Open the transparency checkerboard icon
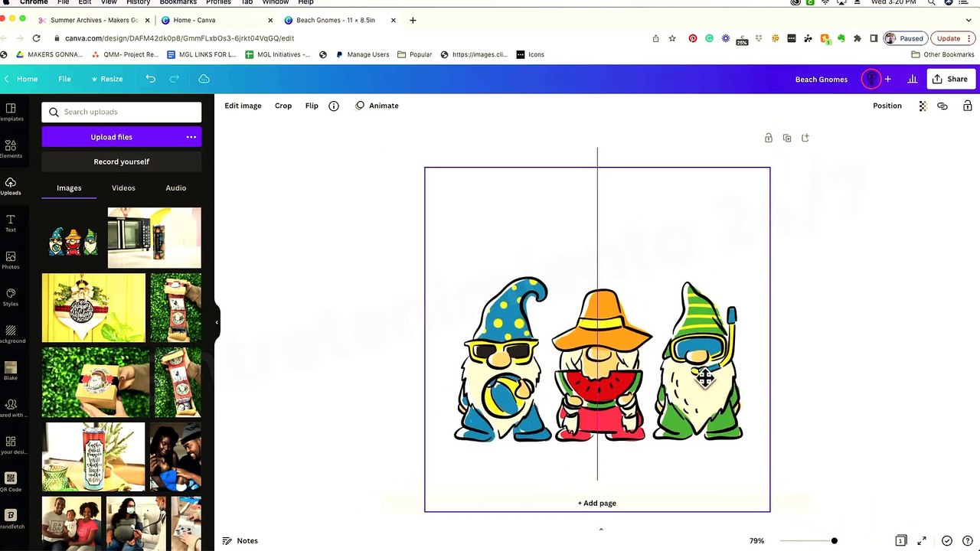980x551 pixels. pos(923,106)
